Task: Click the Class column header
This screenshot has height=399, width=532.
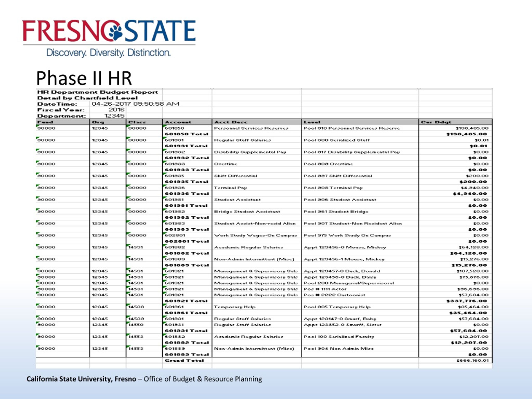Action: (144, 122)
